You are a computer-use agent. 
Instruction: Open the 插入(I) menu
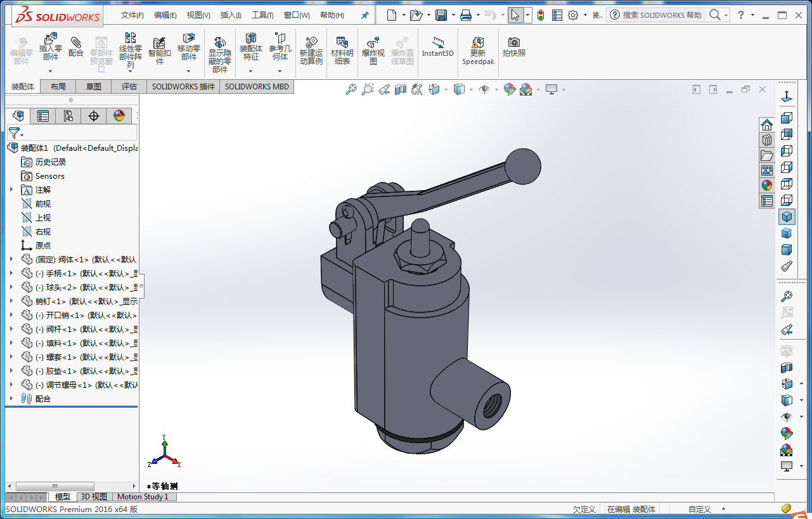[x=230, y=15]
